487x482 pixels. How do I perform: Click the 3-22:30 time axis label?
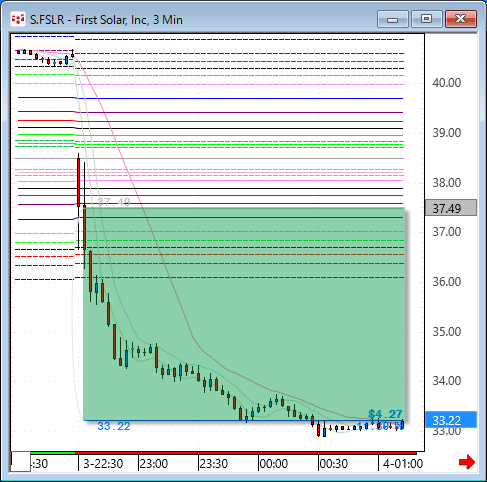(103, 464)
